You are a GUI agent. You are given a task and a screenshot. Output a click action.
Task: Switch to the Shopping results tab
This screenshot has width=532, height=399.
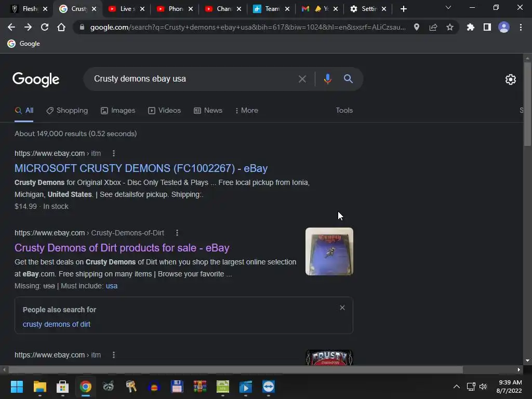pos(67,110)
